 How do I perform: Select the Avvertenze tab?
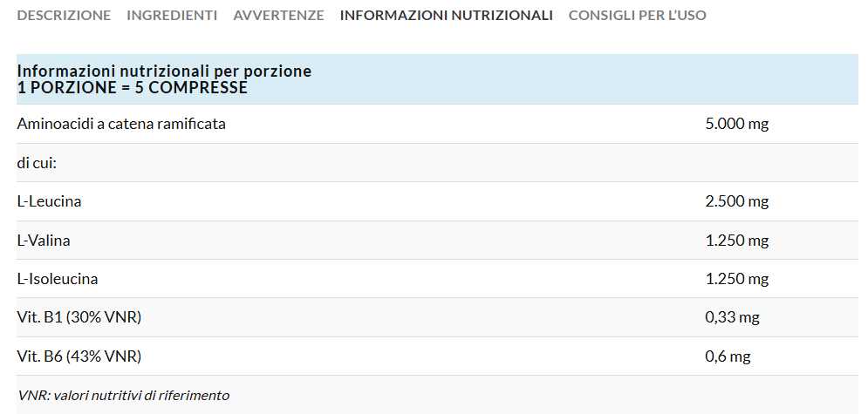(x=278, y=16)
